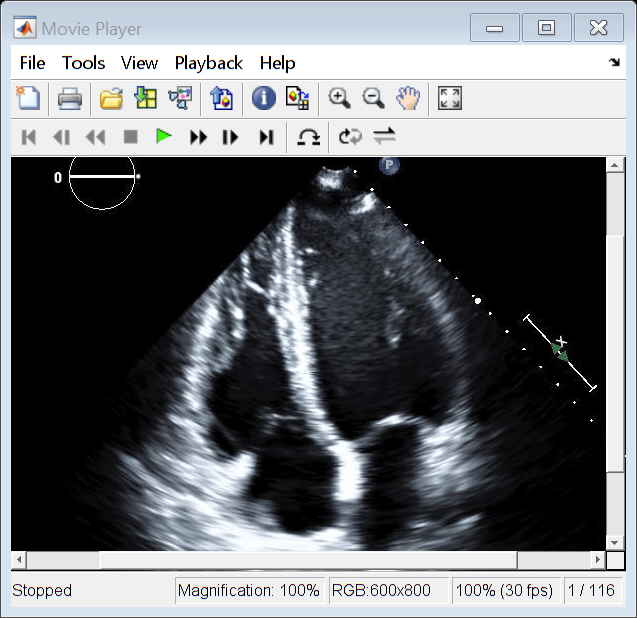Click the horizontal scrollbar right arrow
This screenshot has height=618, width=637.
598,560
